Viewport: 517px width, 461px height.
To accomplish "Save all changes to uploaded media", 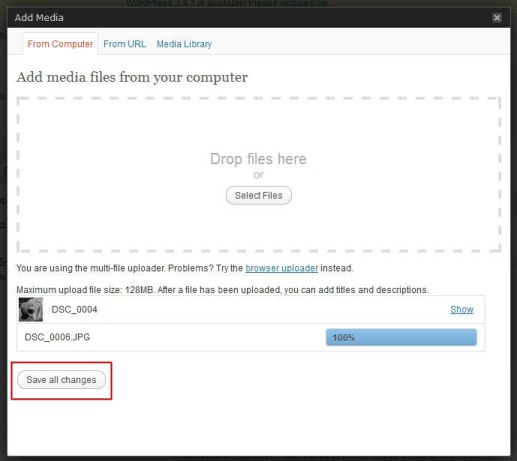I will (61, 380).
